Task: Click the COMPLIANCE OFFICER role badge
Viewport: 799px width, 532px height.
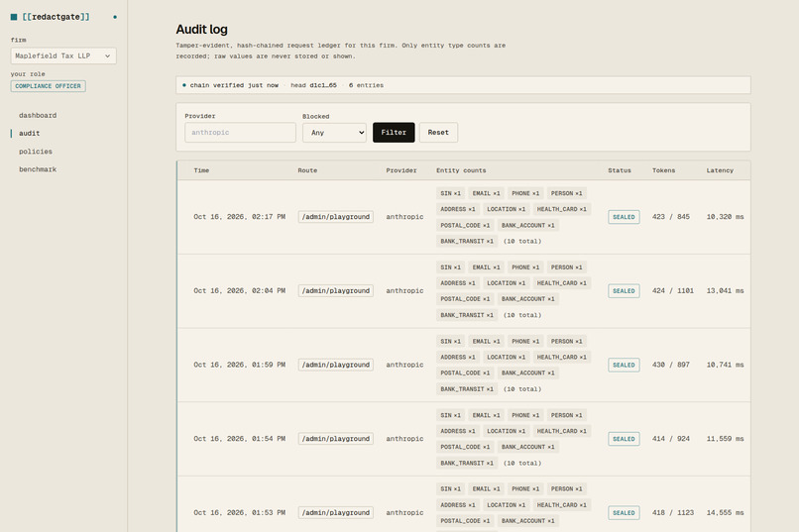Action: pyautogui.click(x=48, y=86)
